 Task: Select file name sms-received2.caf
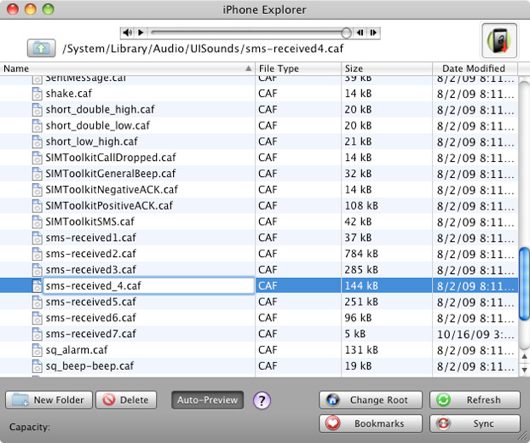coord(91,254)
